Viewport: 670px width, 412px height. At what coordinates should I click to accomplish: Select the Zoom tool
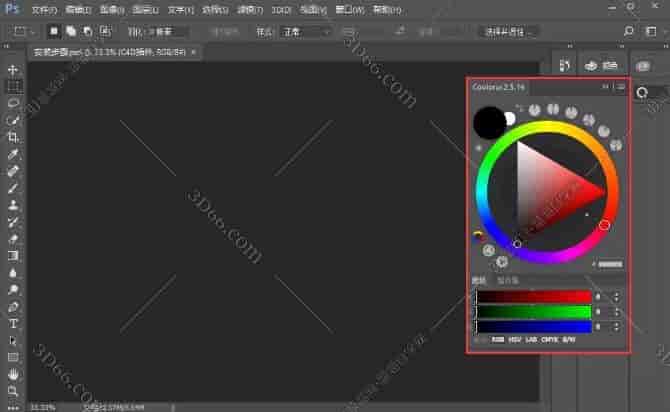pyautogui.click(x=13, y=391)
